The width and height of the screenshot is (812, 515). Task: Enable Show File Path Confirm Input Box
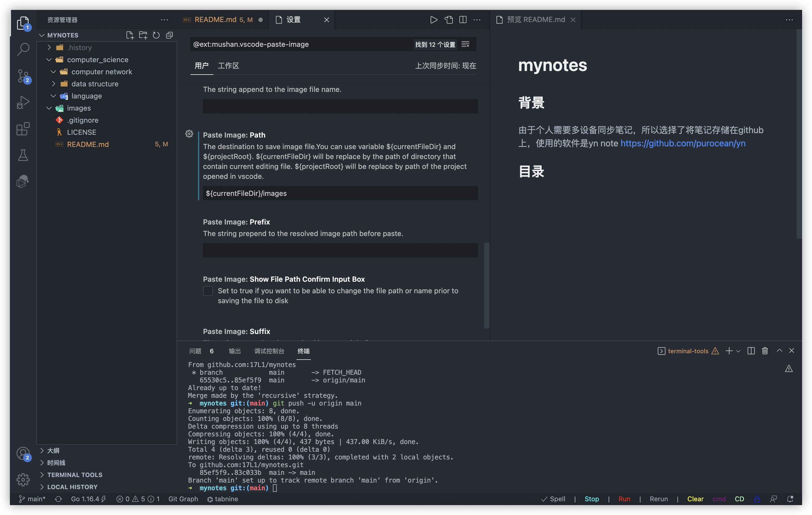click(208, 291)
